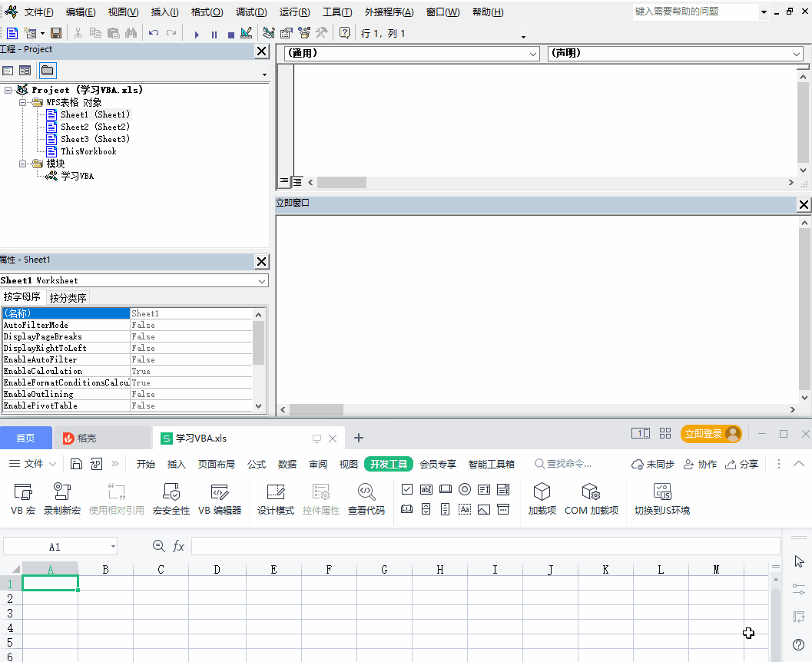
Task: Click the 立即登录 login button
Action: [x=711, y=434]
